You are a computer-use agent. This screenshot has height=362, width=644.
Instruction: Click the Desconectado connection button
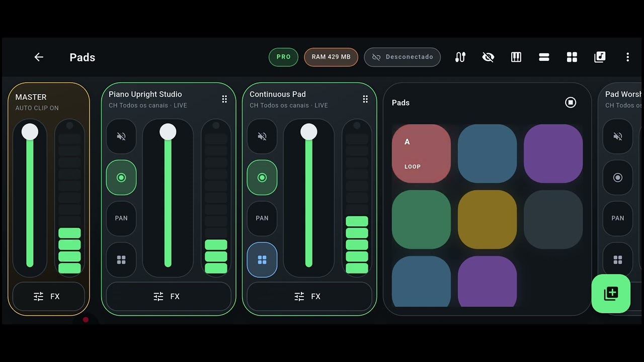403,57
